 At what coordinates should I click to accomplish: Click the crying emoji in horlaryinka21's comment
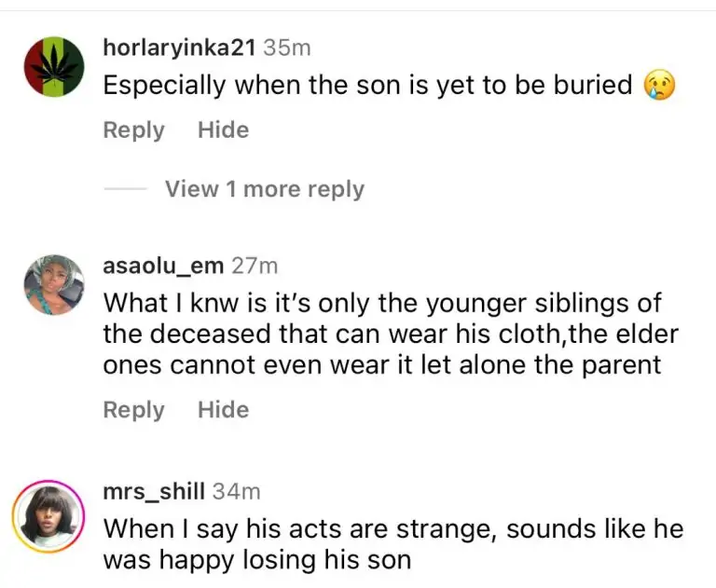(658, 86)
